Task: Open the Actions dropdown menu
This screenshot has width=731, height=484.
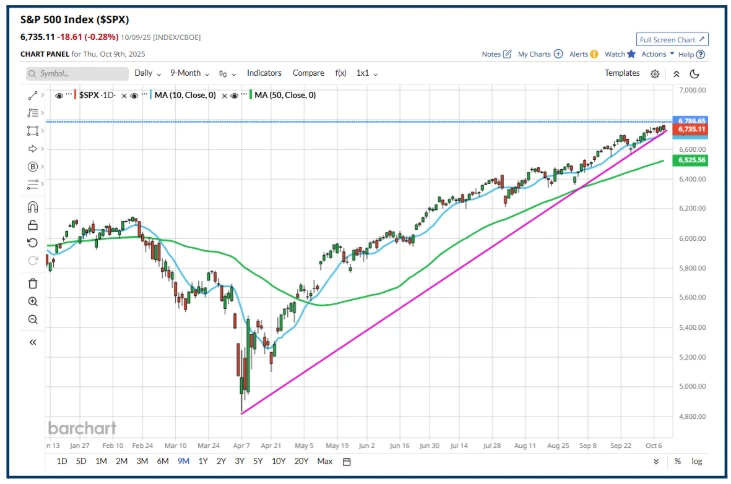Action: tap(658, 54)
